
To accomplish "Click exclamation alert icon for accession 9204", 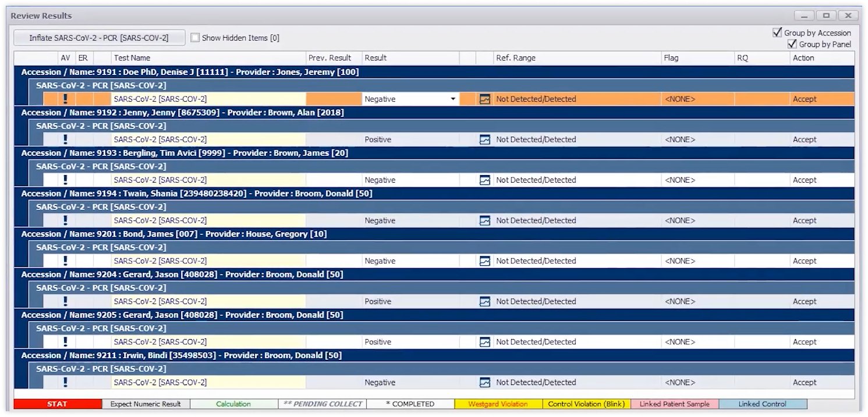I will tap(66, 301).
